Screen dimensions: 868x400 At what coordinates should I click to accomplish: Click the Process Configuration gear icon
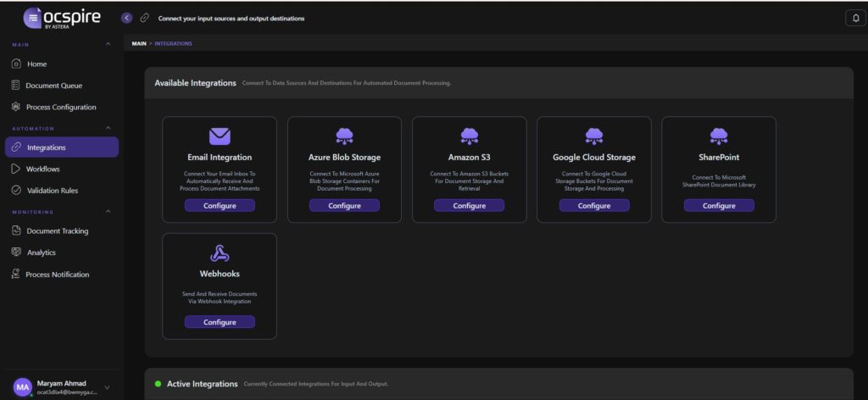pos(16,107)
